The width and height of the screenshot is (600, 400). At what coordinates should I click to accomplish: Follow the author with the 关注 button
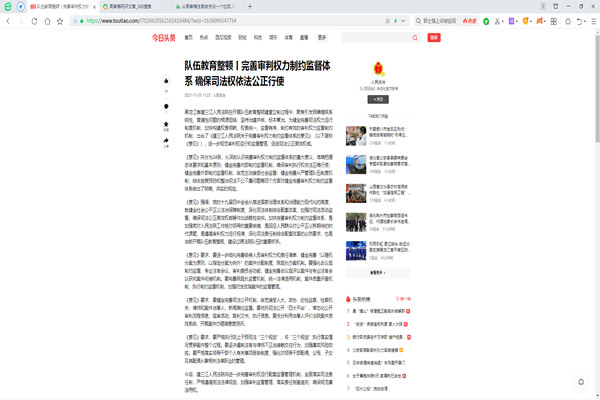(x=378, y=100)
